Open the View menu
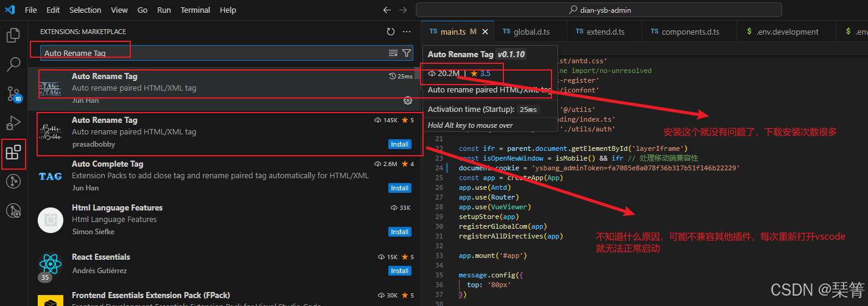Viewport: 868px width, 306px height. click(119, 10)
